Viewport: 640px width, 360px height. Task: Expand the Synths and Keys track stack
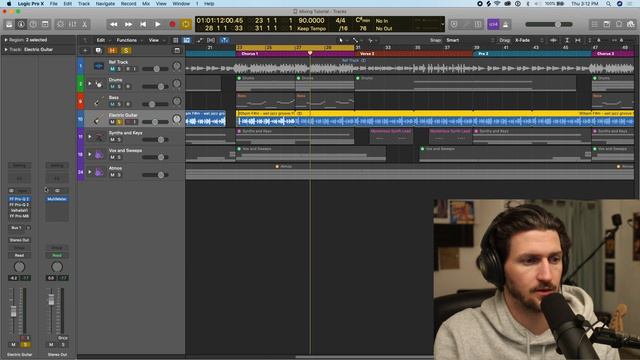[x=89, y=137]
